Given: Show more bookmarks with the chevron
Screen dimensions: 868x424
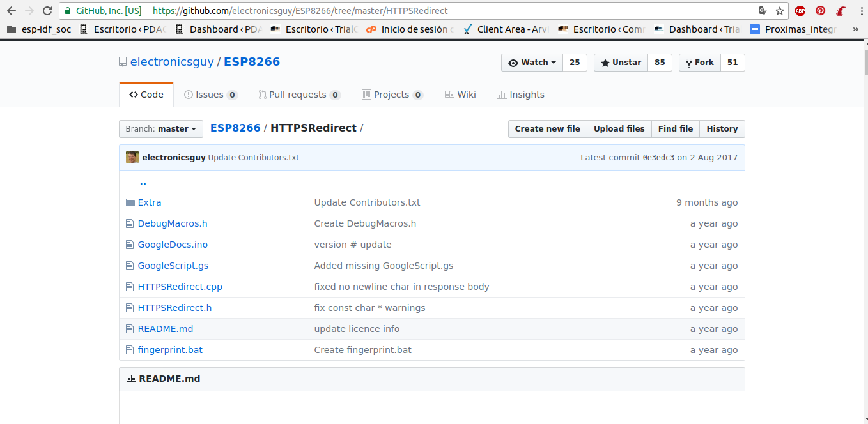Looking at the screenshot, I should point(856,29).
